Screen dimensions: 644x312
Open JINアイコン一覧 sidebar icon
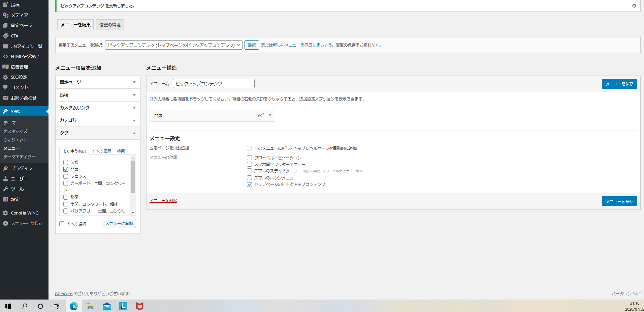[5, 46]
